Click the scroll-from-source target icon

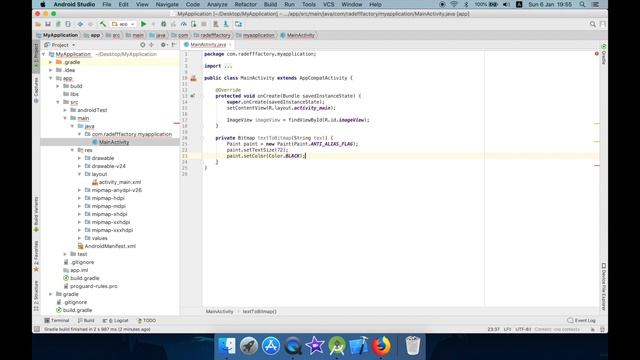point(142,45)
